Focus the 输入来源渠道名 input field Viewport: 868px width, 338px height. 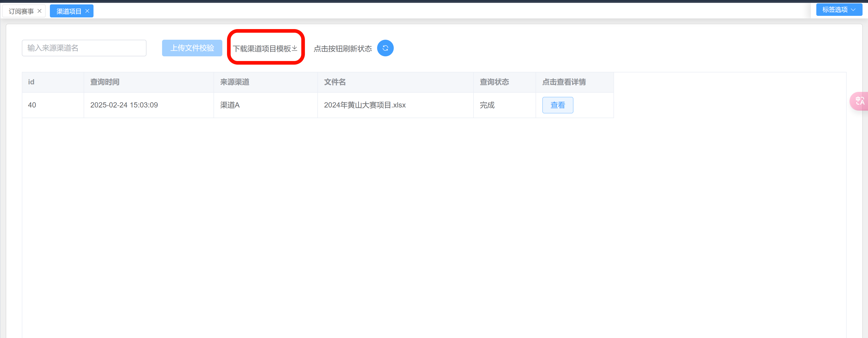tap(84, 48)
